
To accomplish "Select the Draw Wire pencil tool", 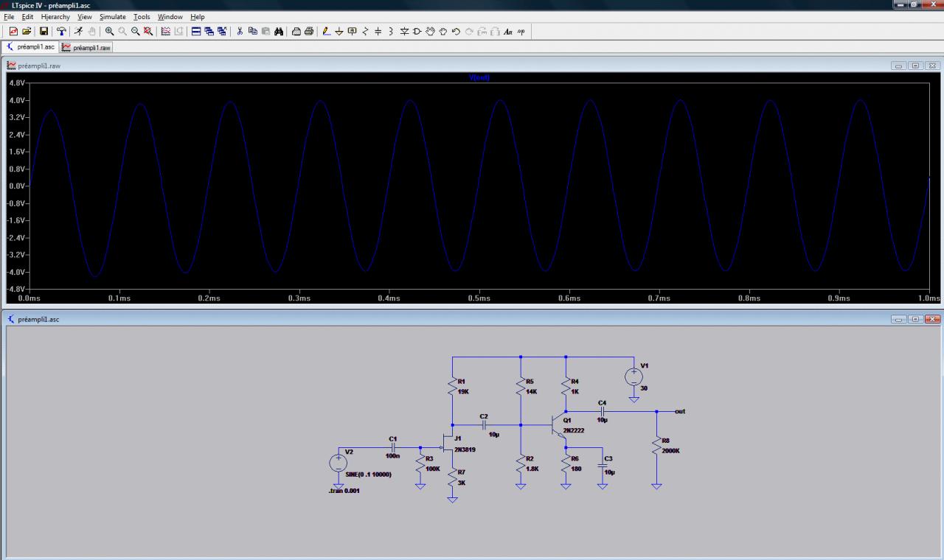I will tap(327, 31).
